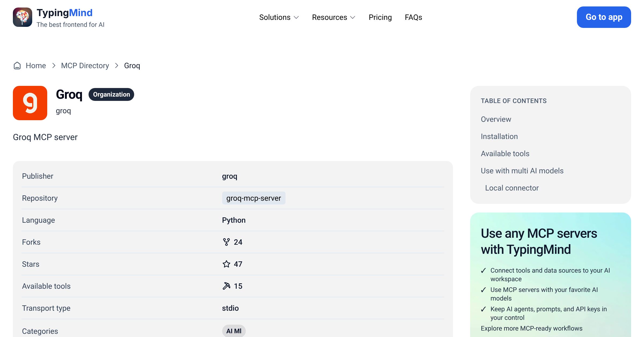The image size is (644, 337).
Task: Click the Forks row label
Action: pos(31,242)
